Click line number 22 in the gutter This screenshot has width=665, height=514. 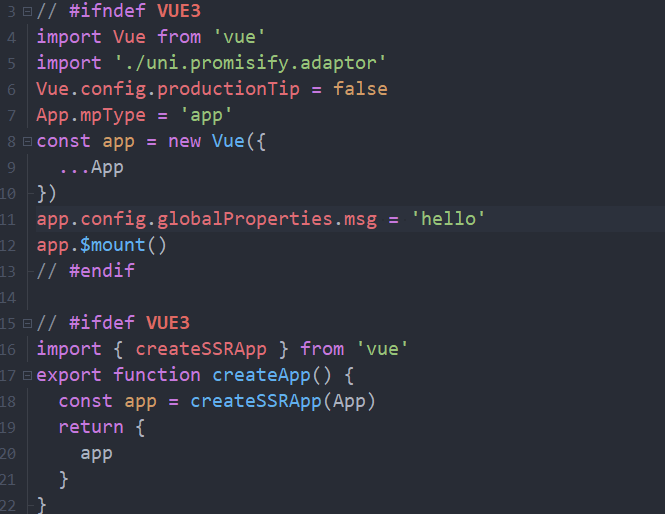10,505
